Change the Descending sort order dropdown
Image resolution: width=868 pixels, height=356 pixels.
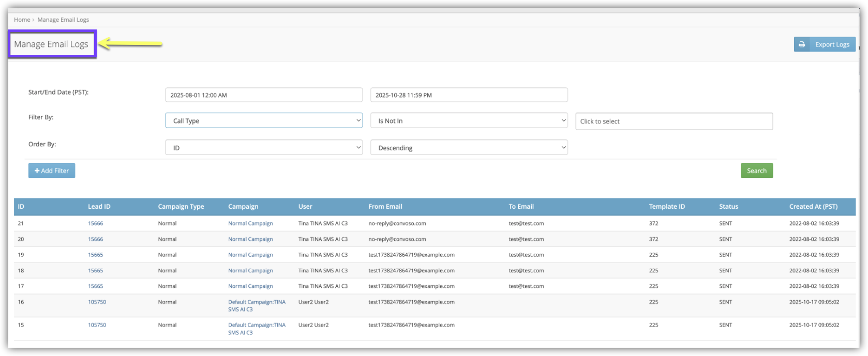(469, 148)
